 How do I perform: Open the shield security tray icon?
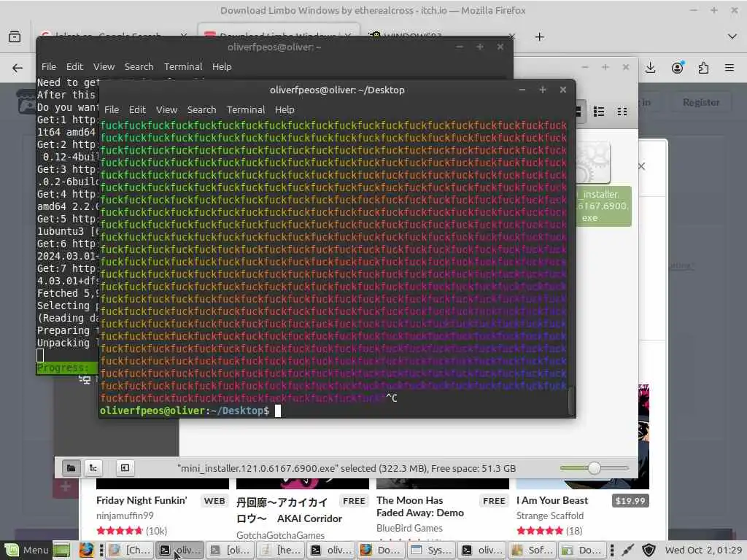point(649,550)
